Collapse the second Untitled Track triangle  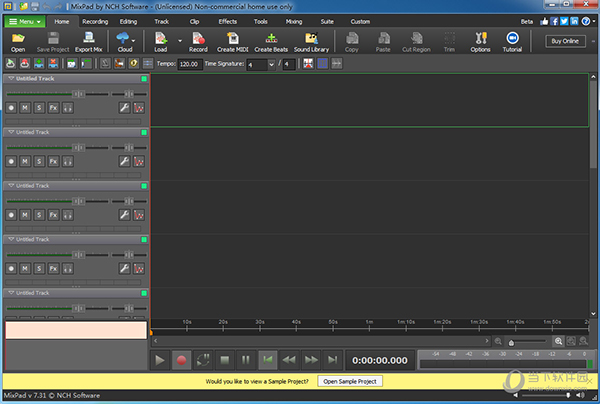pos(11,132)
